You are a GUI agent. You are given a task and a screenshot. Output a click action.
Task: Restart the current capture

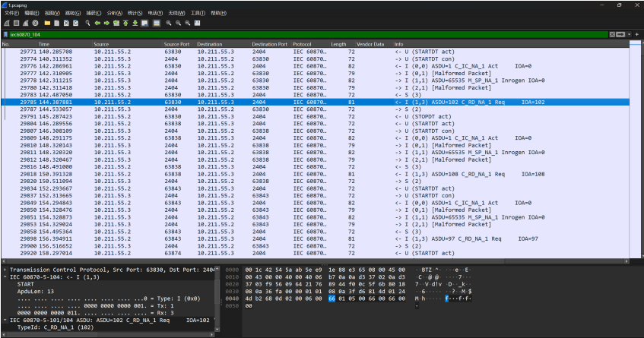[25, 23]
